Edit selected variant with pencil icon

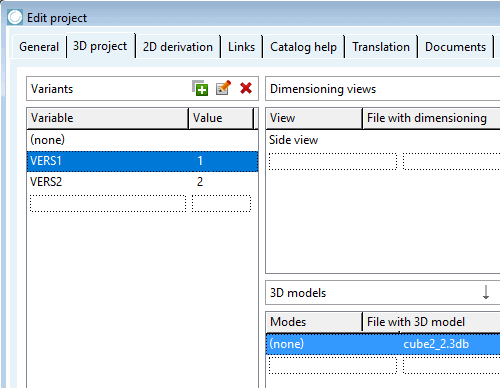(x=223, y=88)
